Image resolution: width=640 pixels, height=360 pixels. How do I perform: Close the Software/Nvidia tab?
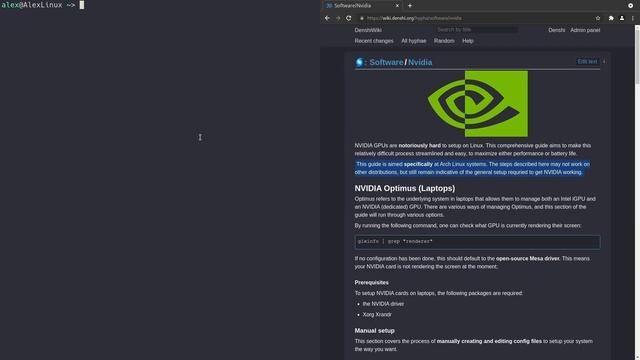tap(397, 6)
